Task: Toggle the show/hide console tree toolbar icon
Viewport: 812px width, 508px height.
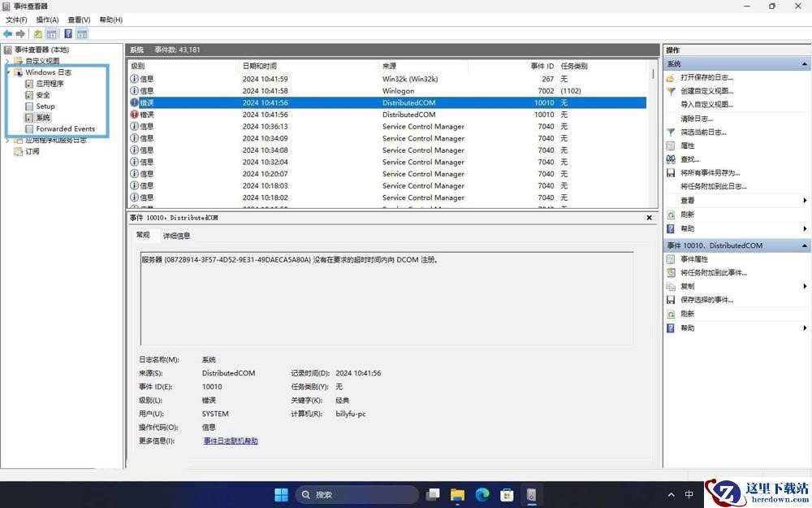Action: (51, 33)
